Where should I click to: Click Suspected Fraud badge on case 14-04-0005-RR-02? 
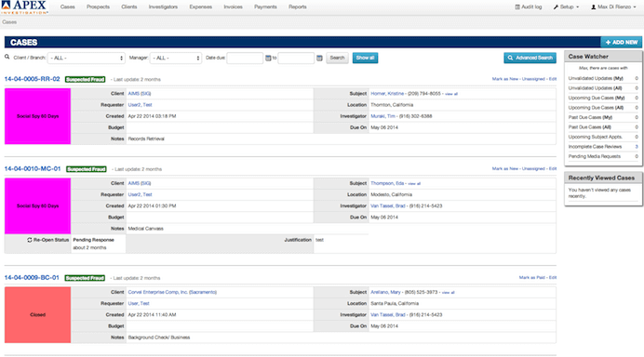85,80
